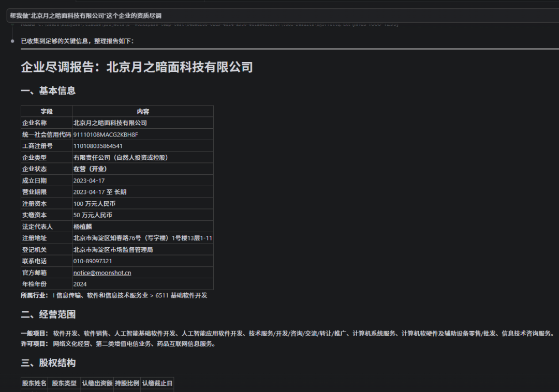Click the registration number 110108035864541

coord(98,146)
